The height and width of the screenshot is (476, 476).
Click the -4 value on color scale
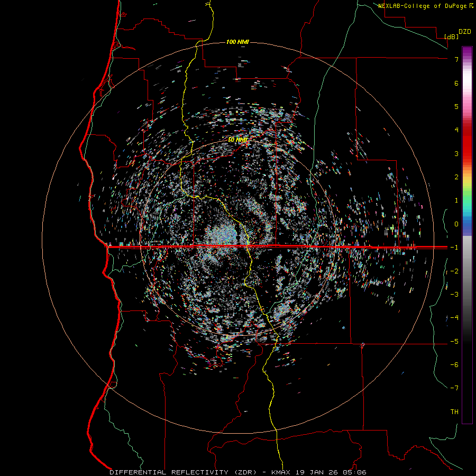point(454,318)
